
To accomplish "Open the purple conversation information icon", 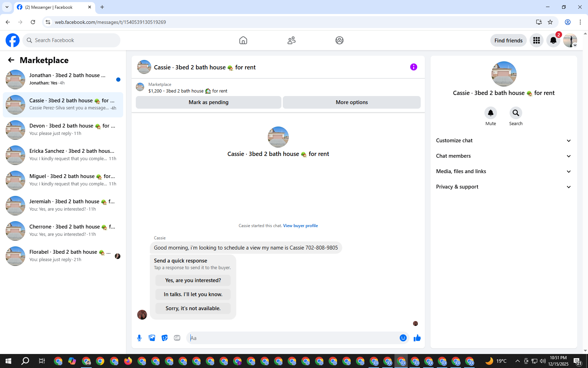I will (414, 67).
